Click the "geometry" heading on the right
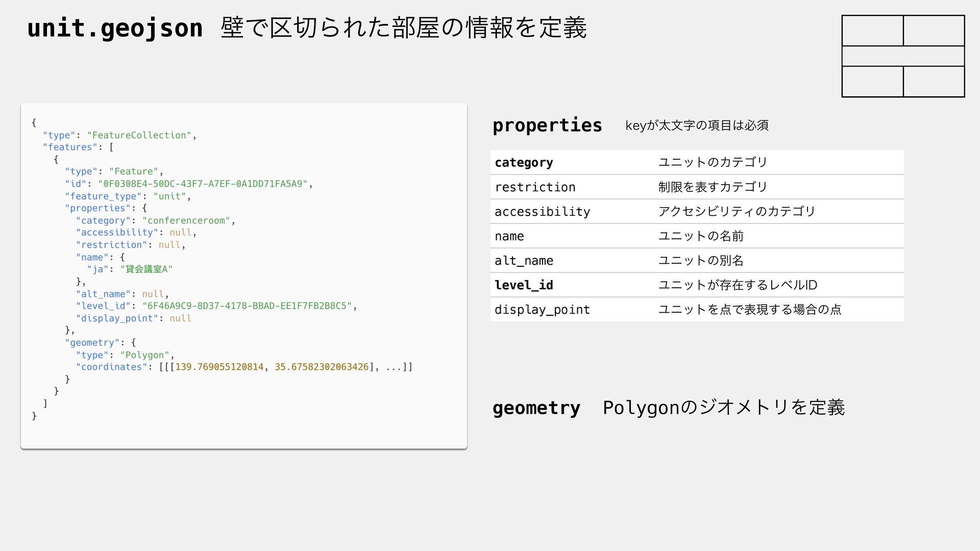 tap(536, 408)
